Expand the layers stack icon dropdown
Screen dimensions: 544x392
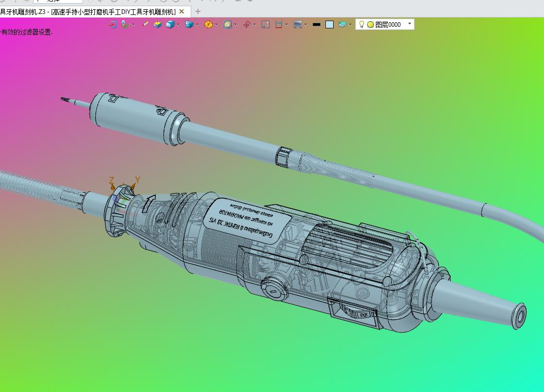(x=350, y=25)
